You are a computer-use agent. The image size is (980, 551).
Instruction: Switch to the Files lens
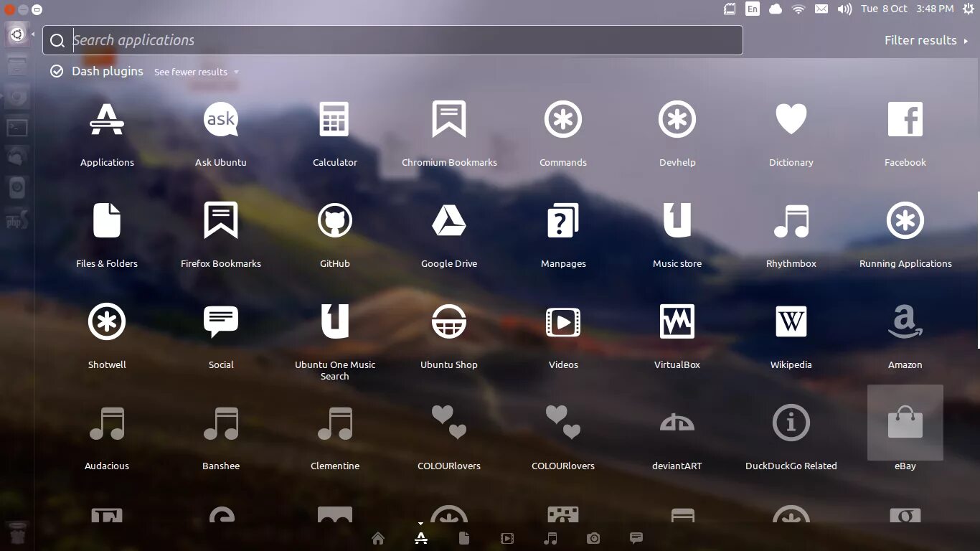(464, 538)
